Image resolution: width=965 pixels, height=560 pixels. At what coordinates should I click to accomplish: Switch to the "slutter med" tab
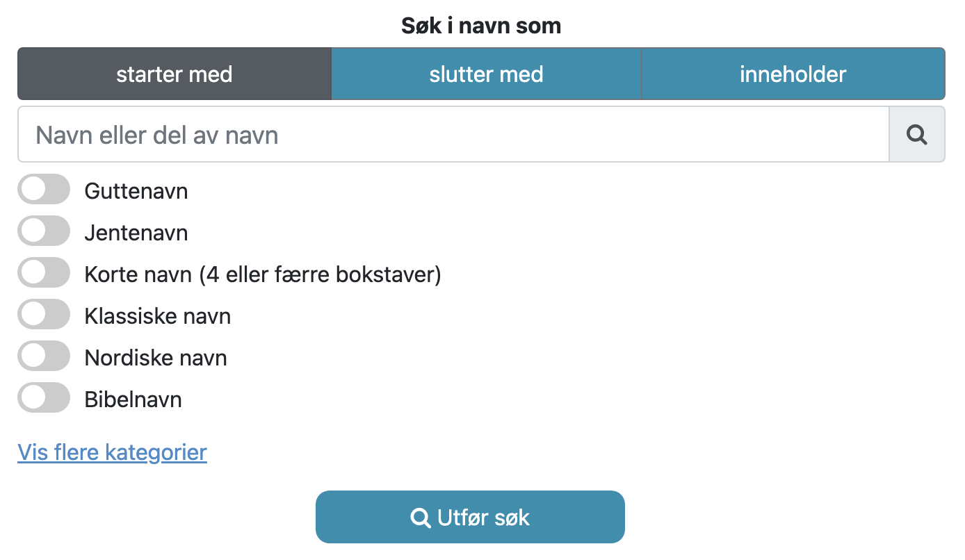pos(486,74)
